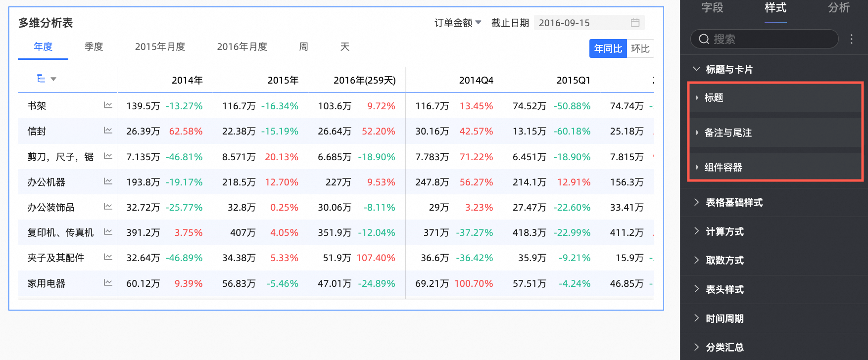Switch to the 天 tab
This screenshot has width=868, height=360.
345,47
